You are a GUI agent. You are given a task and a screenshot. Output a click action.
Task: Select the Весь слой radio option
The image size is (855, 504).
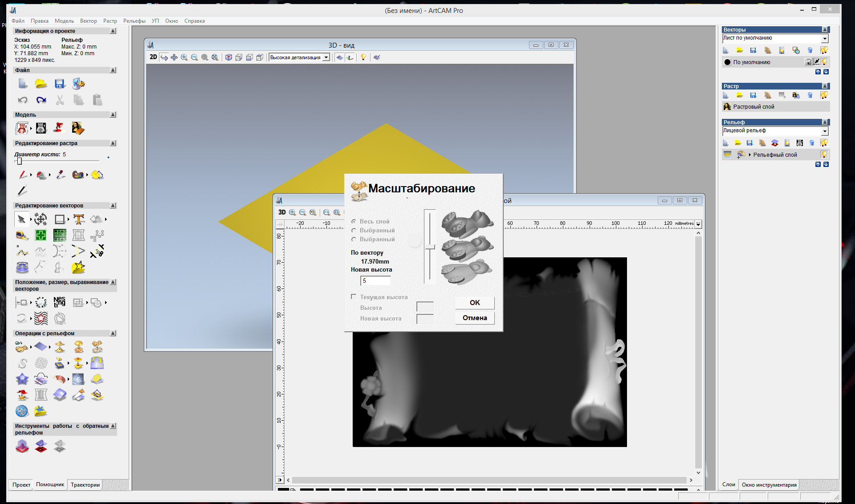point(354,221)
